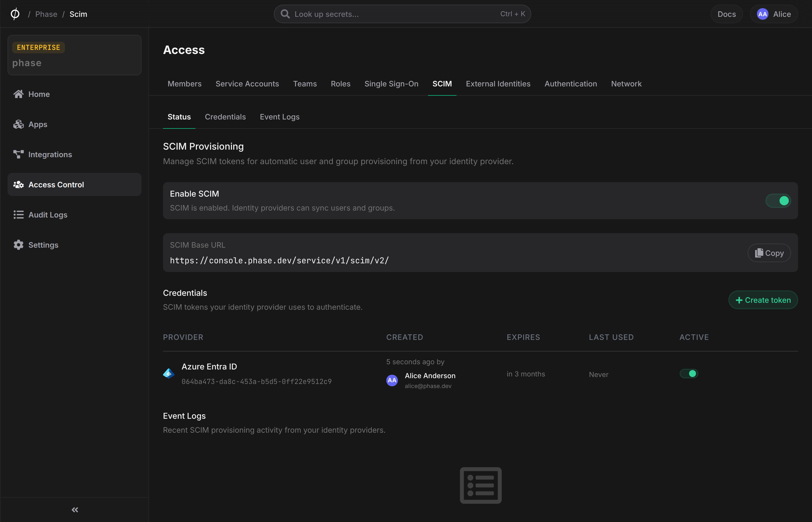Click the search magnifier icon

click(x=285, y=14)
